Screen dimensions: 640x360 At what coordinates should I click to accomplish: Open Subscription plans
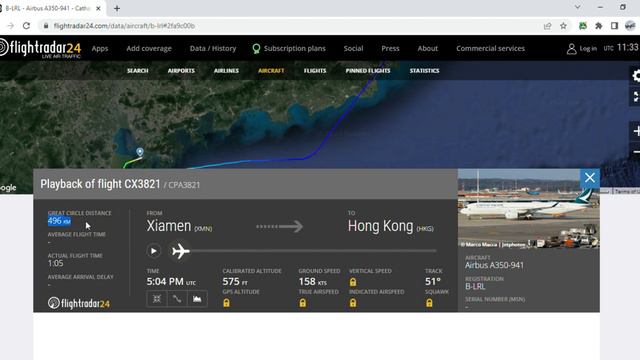tap(289, 49)
